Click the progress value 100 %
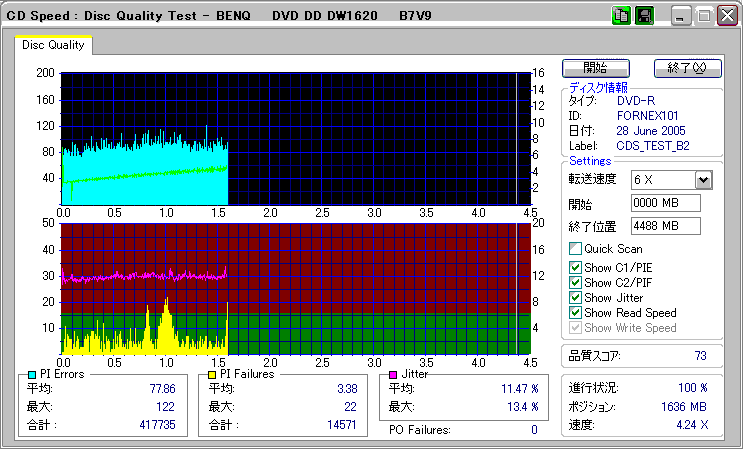The image size is (743, 449). 693,388
